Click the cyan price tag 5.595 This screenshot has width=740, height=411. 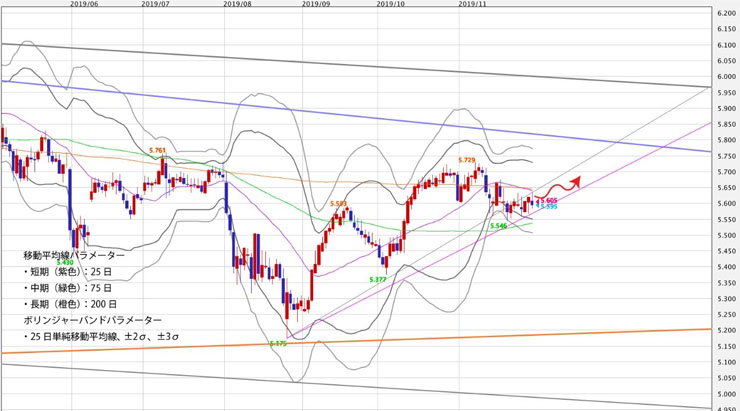point(547,206)
